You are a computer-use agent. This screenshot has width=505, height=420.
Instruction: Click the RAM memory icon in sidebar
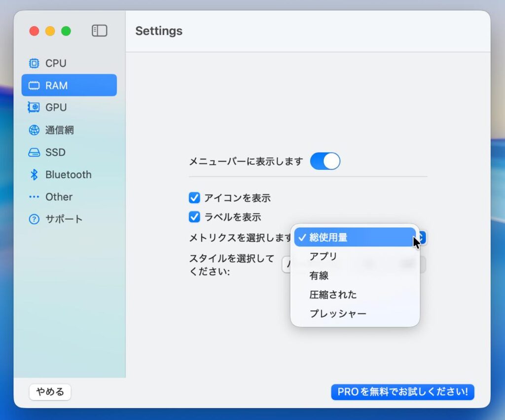point(34,85)
